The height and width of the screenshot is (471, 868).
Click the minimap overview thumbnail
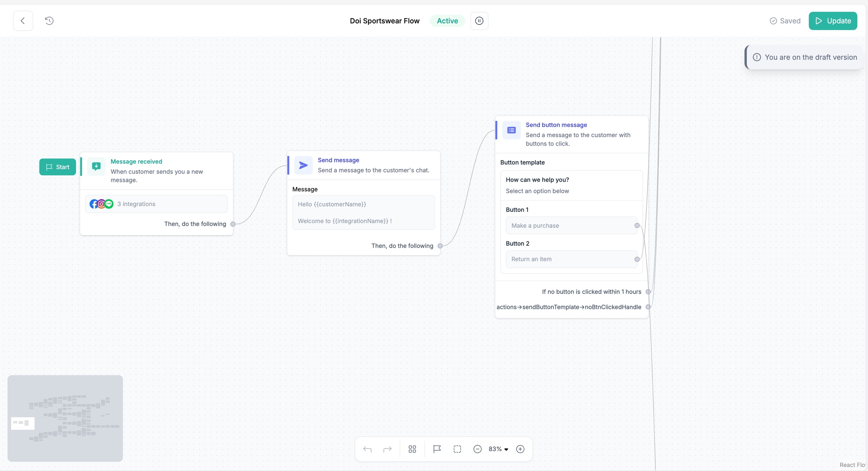[x=65, y=418]
